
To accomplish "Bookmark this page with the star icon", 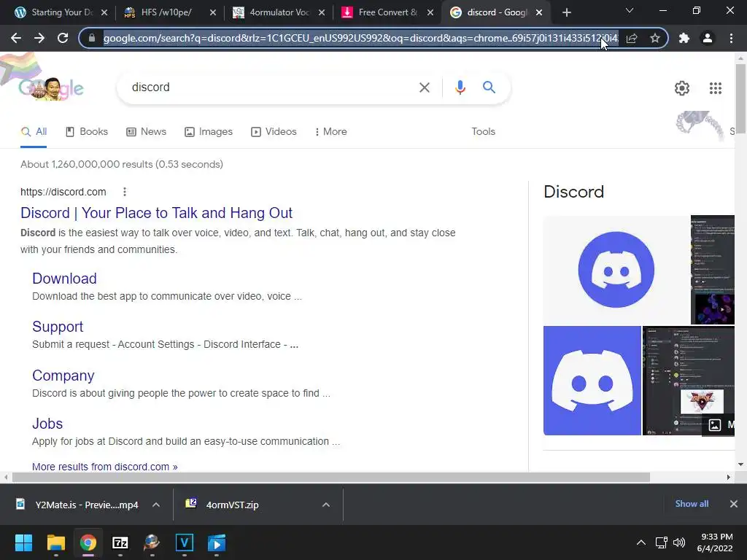I will [655, 38].
